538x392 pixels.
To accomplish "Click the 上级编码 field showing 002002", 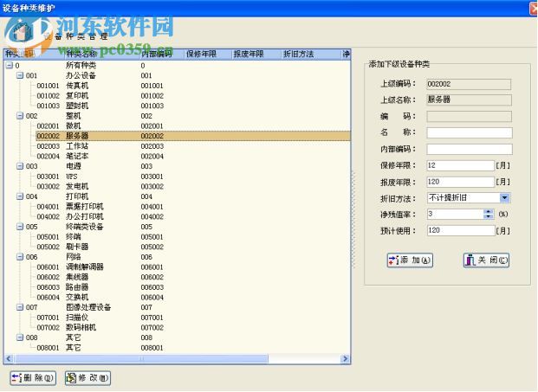I will (469, 84).
